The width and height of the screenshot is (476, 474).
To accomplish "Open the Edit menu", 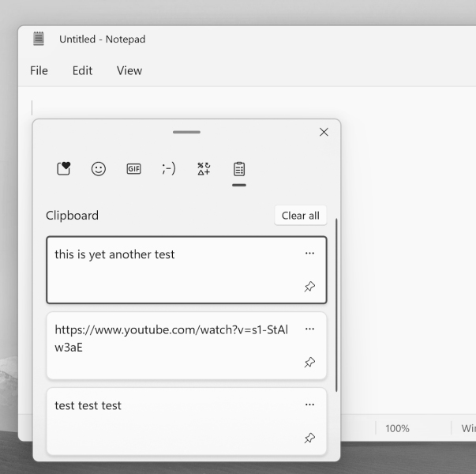I will click(82, 71).
